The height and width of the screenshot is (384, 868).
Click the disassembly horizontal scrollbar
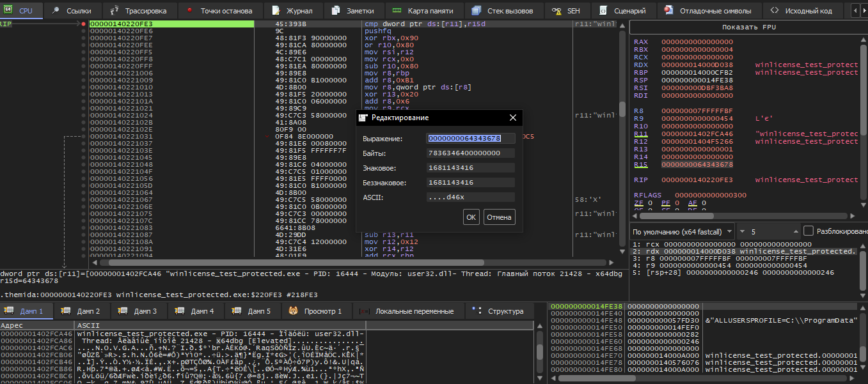click(x=353, y=262)
